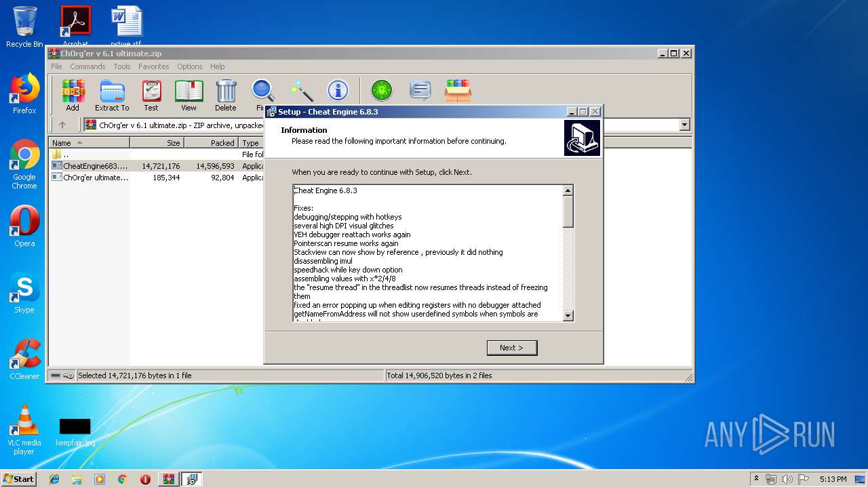This screenshot has width=868, height=488.
Task: Select the Opera desktop icon
Action: point(24,226)
